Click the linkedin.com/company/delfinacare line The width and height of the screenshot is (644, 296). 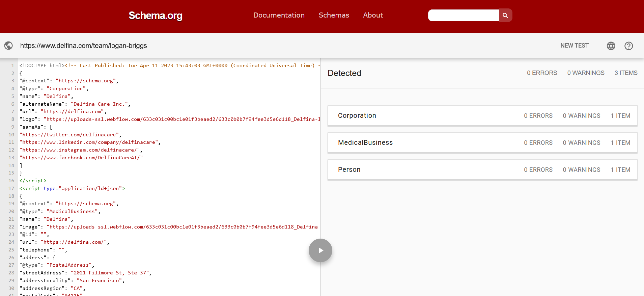pyautogui.click(x=90, y=142)
